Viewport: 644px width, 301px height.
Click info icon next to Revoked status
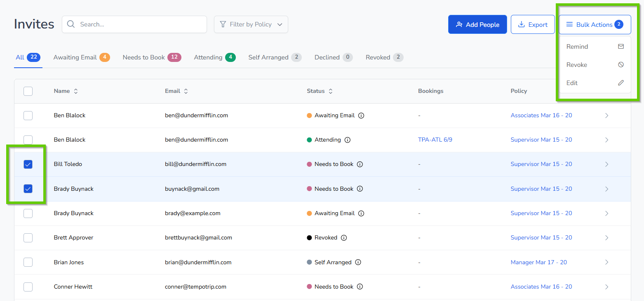[344, 238]
